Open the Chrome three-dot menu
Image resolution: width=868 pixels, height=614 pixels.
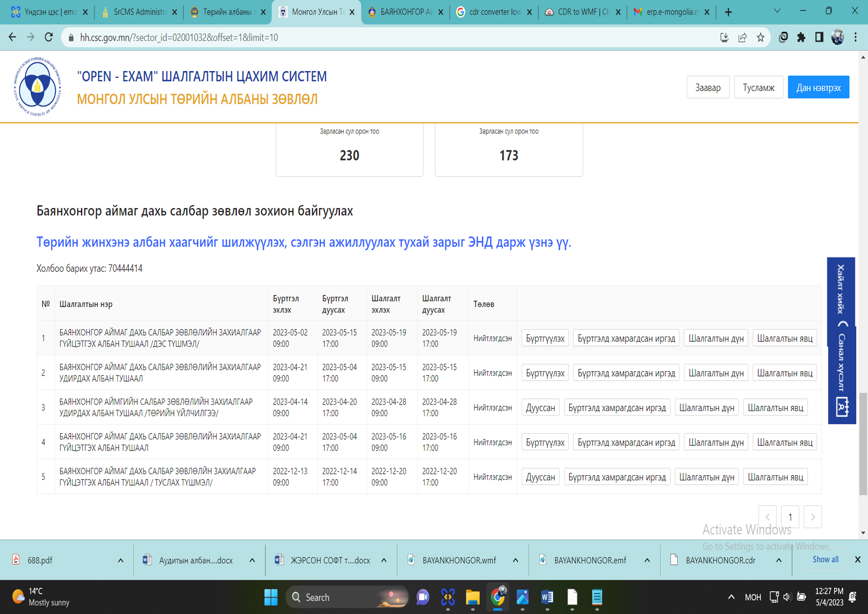[x=856, y=37]
